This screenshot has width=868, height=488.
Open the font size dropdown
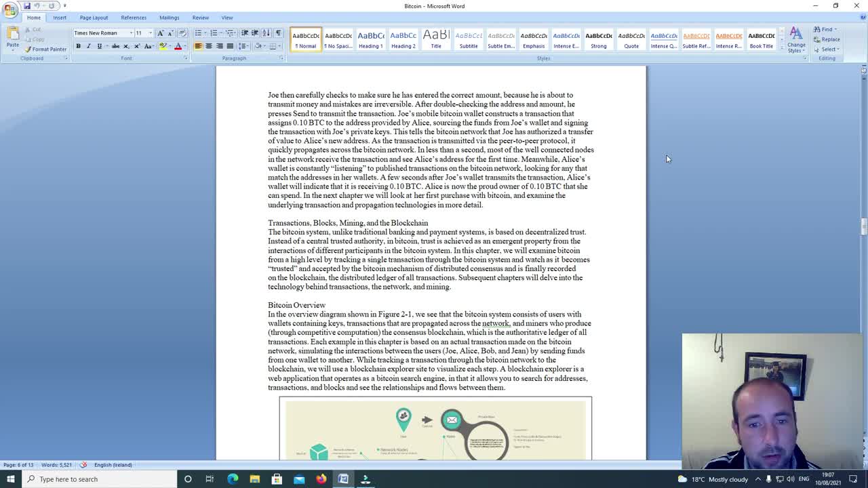pyautogui.click(x=150, y=33)
